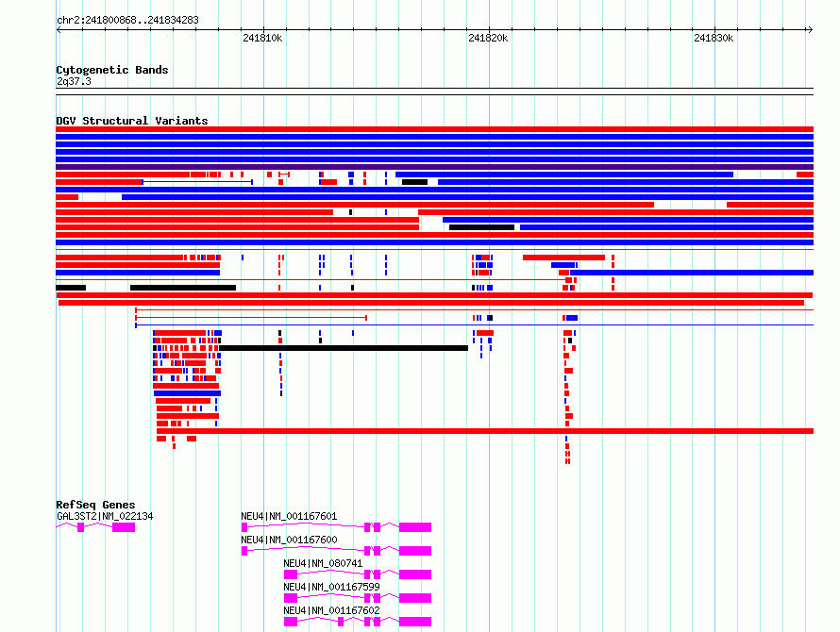The width and height of the screenshot is (840, 632).
Task: Click the NEU4|NM_080741 transcript label
Action: click(x=323, y=563)
